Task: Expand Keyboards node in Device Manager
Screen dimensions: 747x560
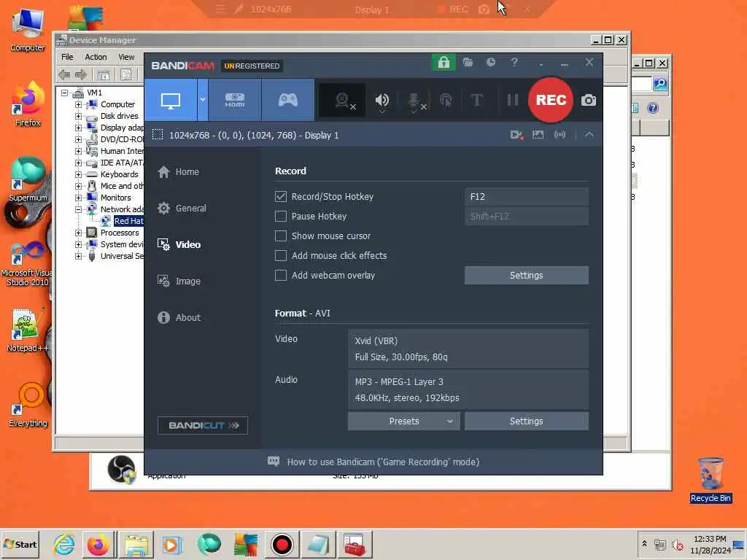Action: pyautogui.click(x=79, y=174)
